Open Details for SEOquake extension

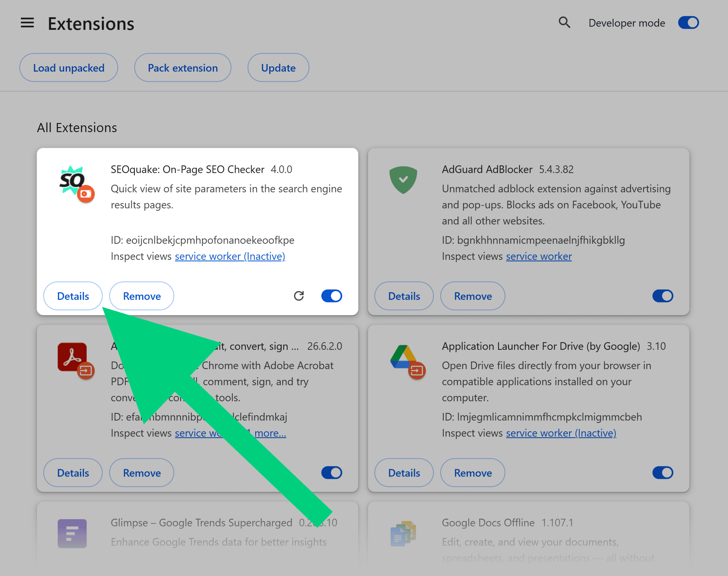point(73,296)
